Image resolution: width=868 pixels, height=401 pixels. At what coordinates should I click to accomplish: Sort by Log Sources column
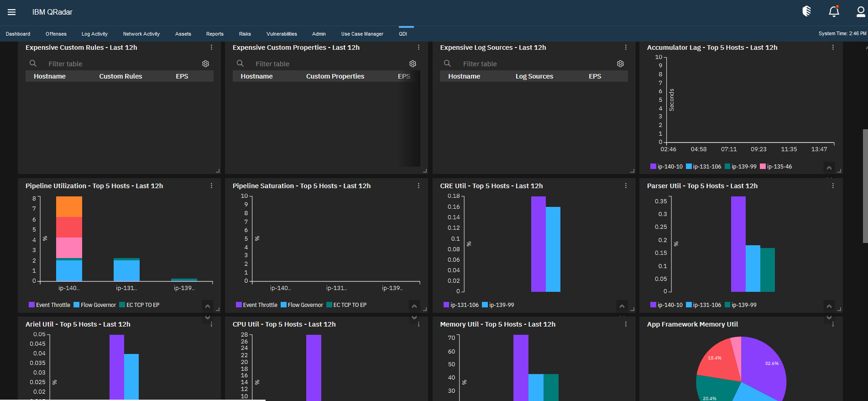pyautogui.click(x=534, y=76)
